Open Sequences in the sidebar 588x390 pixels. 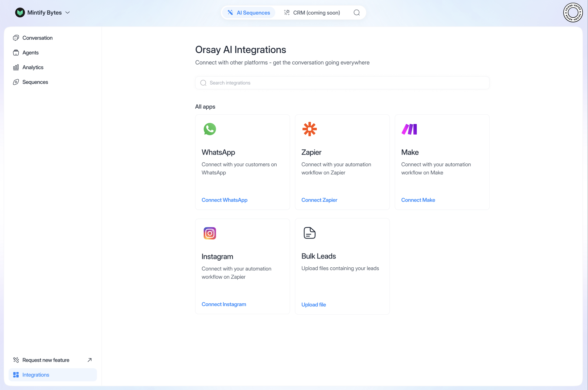tap(35, 82)
